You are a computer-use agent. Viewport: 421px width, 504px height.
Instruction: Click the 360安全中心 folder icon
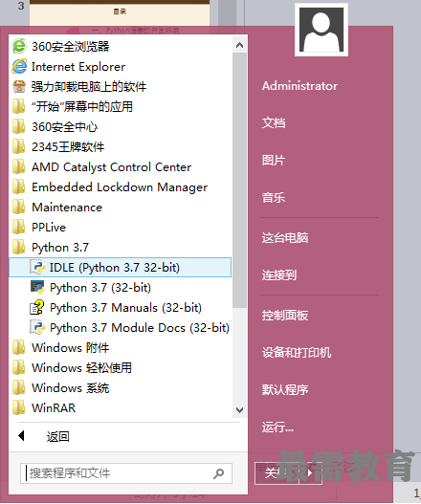[18, 126]
